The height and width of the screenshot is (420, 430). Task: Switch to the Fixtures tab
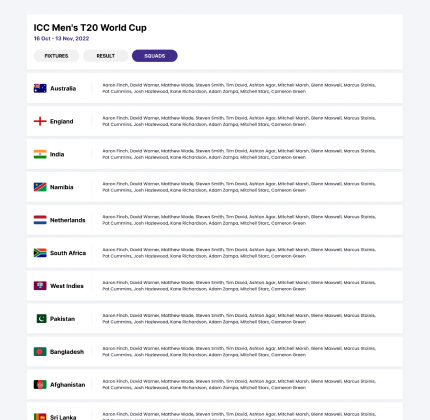(56, 56)
